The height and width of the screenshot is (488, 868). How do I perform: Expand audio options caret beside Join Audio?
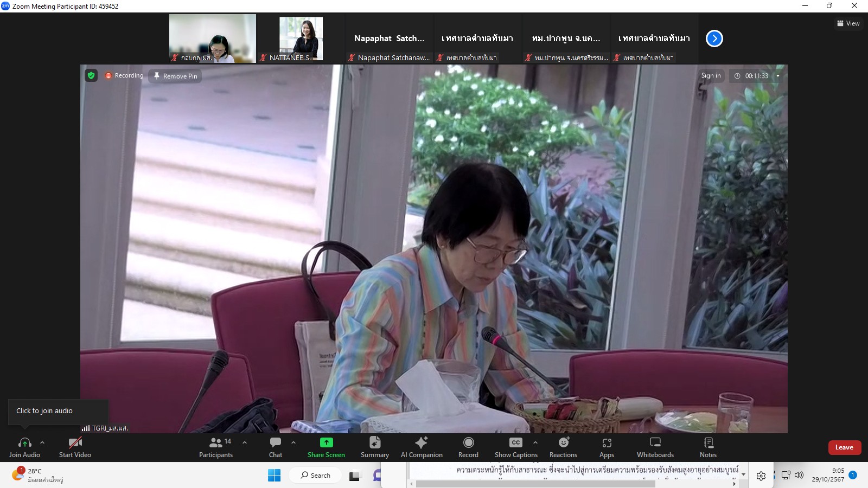coord(42,442)
